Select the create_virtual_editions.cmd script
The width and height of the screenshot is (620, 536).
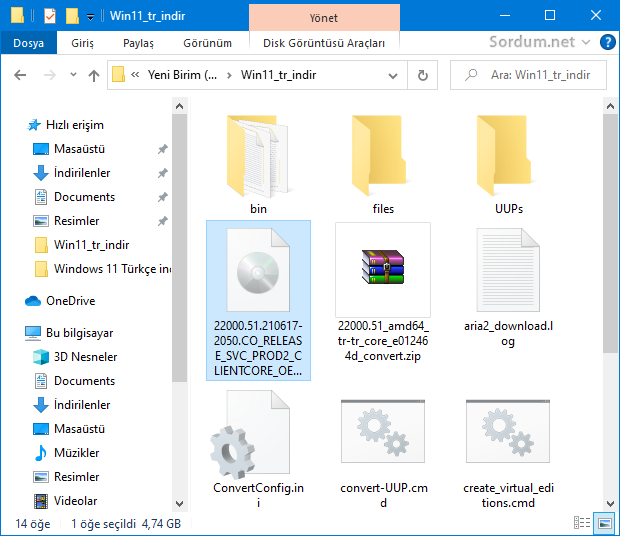tap(508, 453)
